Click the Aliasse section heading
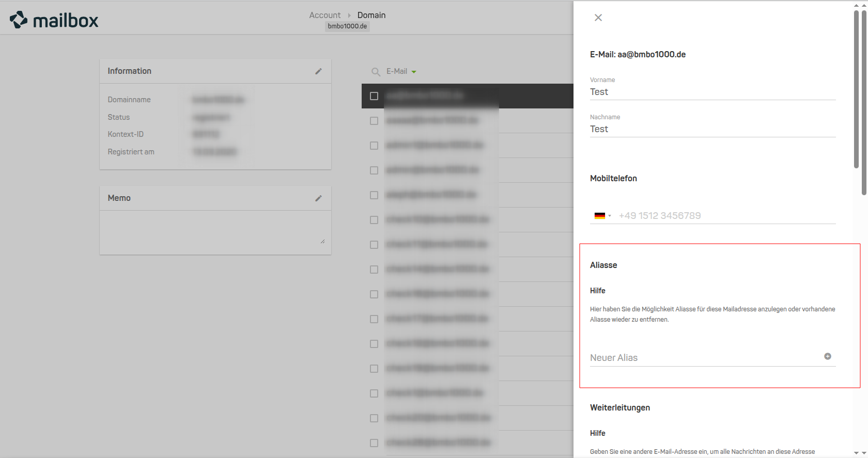Screen dimensions: 868x458 tap(603, 265)
